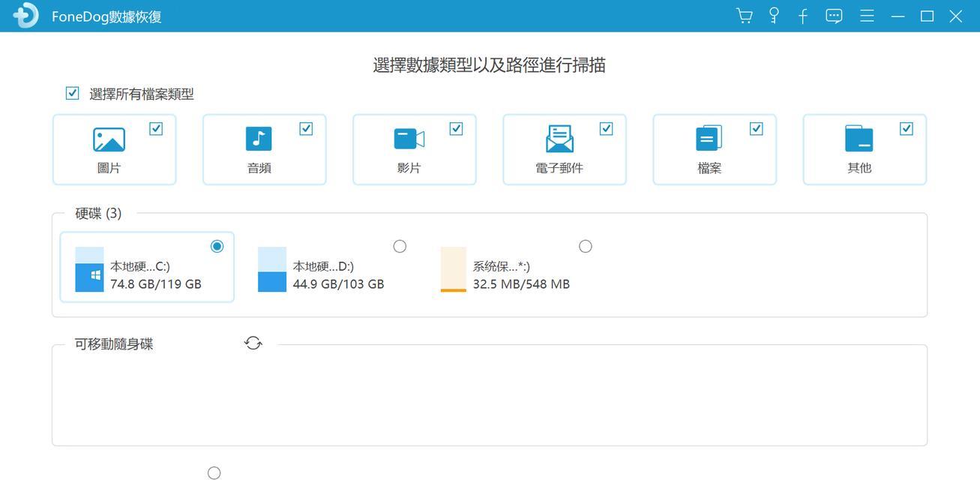Open the Facebook icon in title bar
This screenshot has width=980, height=480.
point(803,16)
